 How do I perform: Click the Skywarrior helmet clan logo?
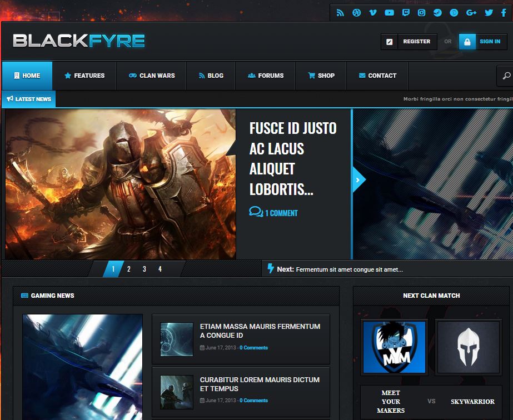469,347
